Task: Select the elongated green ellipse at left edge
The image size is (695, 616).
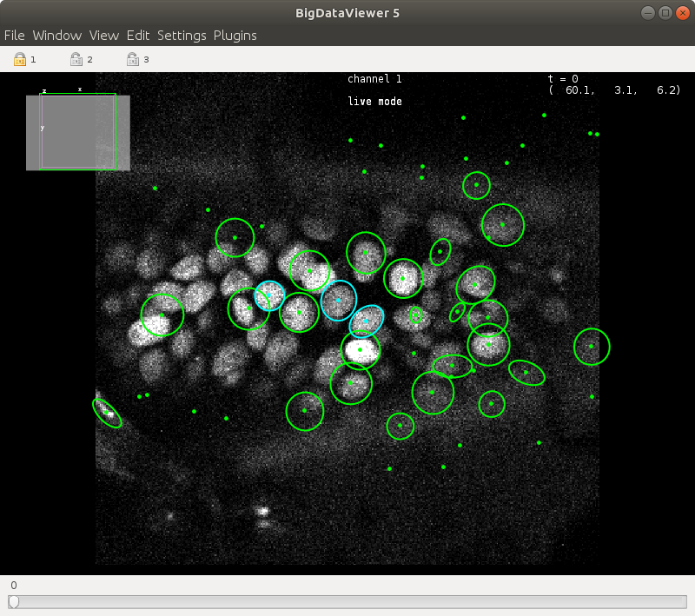Action: [107, 413]
